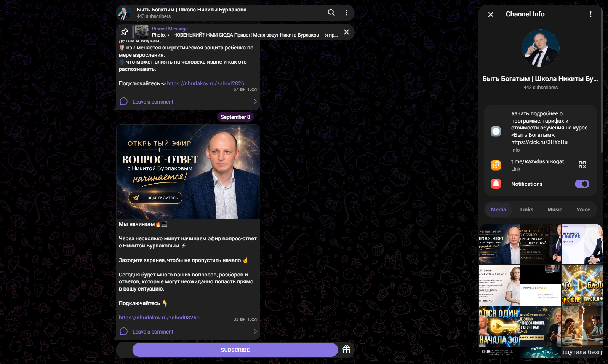Viewport: 608px width, 364px height.
Task: Click the channel title in chat header
Action: pyautogui.click(x=191, y=10)
